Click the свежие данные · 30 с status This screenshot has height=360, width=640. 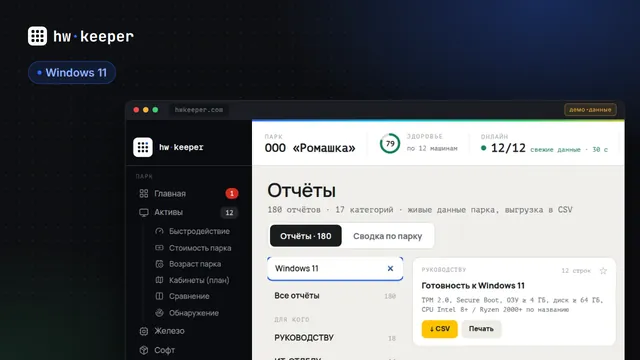click(x=569, y=149)
